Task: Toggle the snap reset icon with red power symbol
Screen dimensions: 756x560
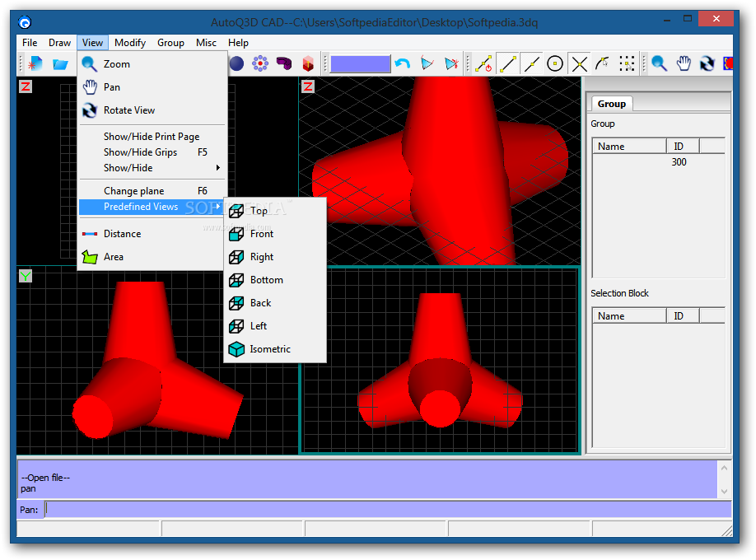Action: 483,63
